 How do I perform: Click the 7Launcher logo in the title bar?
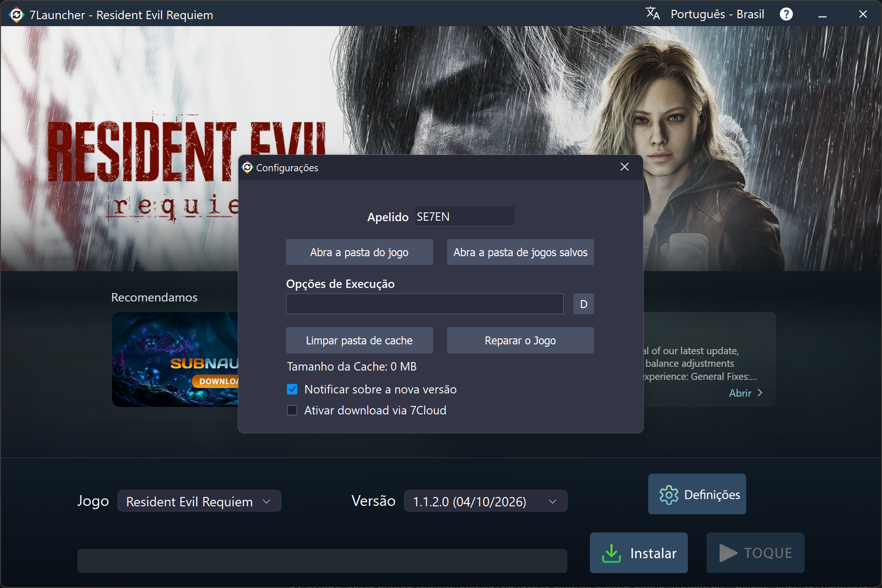[x=16, y=15]
